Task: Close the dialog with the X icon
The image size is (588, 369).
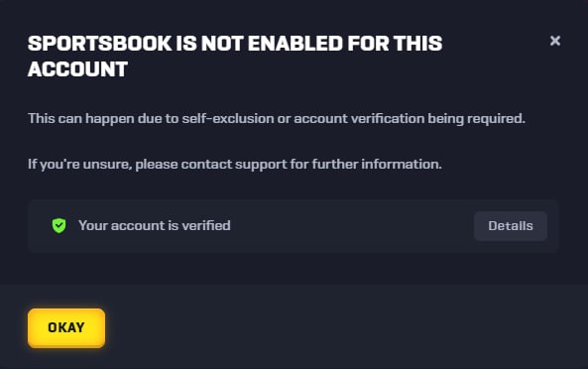Action: pos(555,41)
